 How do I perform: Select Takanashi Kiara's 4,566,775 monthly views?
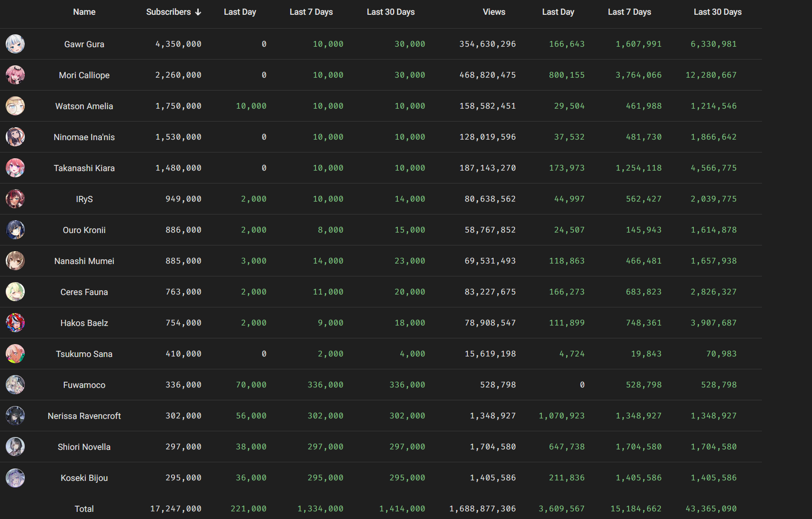[x=714, y=168]
